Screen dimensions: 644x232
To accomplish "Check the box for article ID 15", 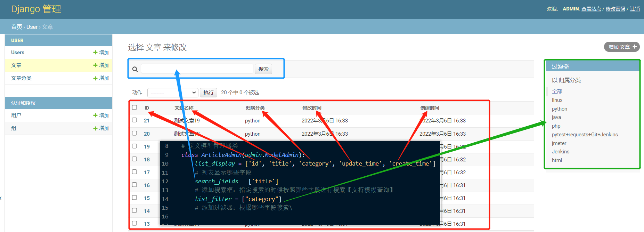I will coord(134,198).
